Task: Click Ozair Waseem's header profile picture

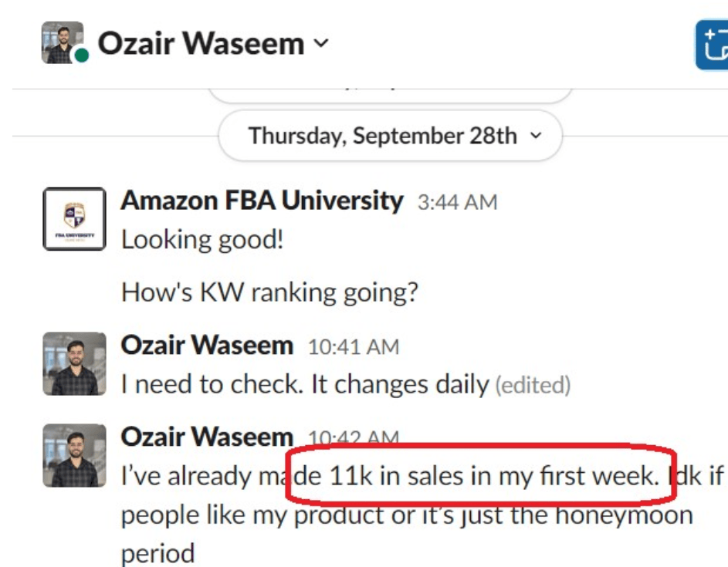Action: click(x=62, y=42)
